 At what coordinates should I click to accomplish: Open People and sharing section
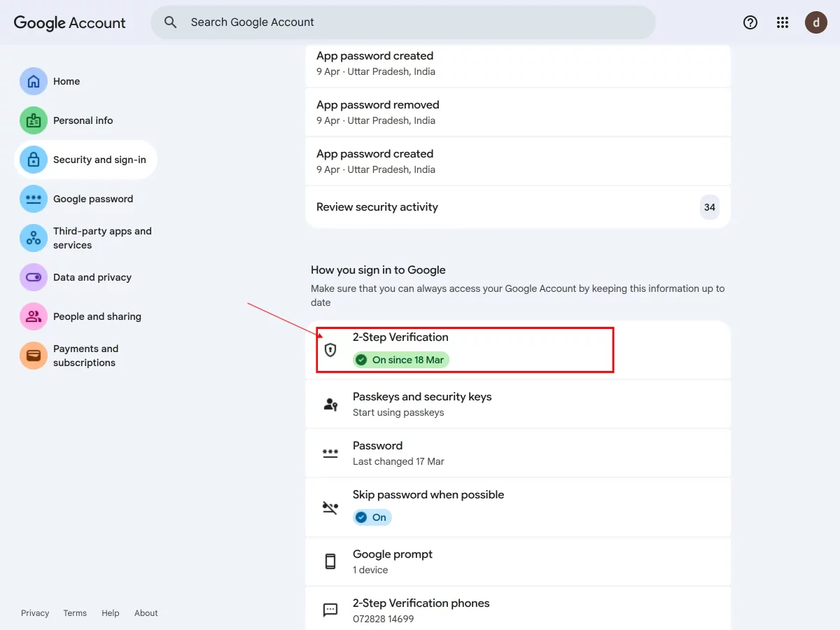[x=97, y=316]
